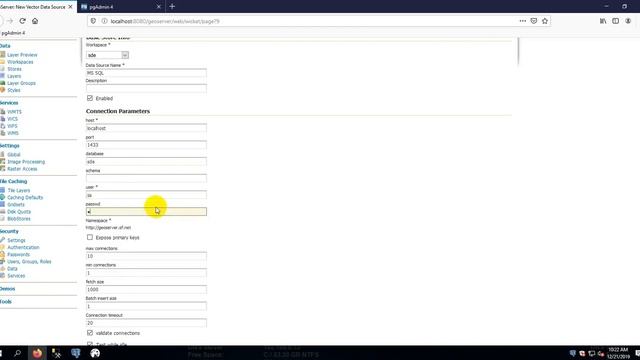The width and height of the screenshot is (640, 360).
Task: Open Stores in sidebar
Action: pyautogui.click(x=14, y=69)
